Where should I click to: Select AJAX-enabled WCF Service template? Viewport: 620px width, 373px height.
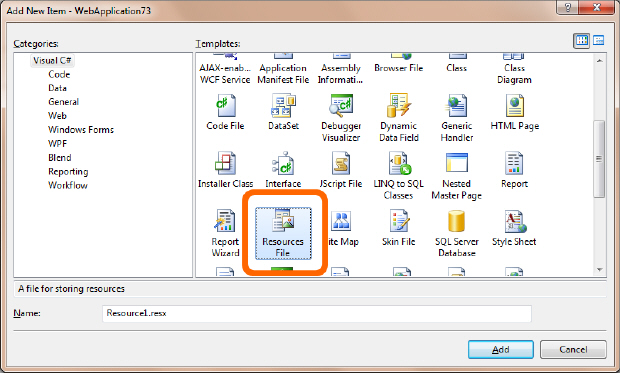225,70
